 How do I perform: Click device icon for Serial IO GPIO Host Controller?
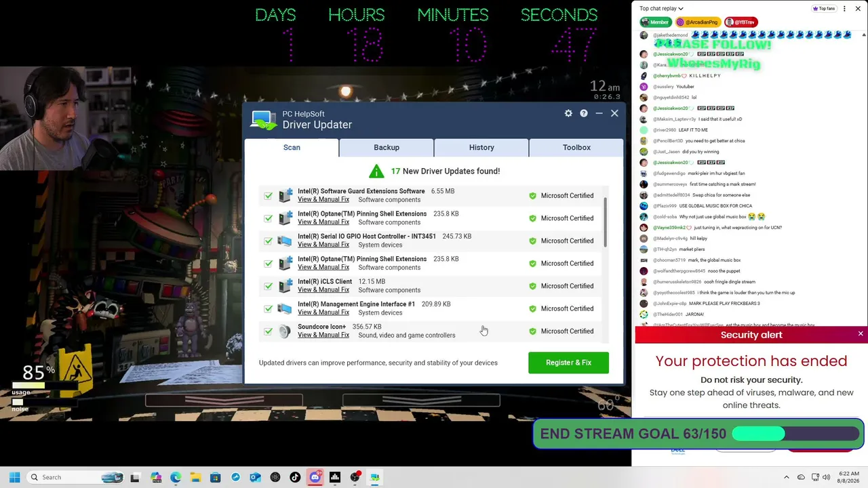coord(285,241)
